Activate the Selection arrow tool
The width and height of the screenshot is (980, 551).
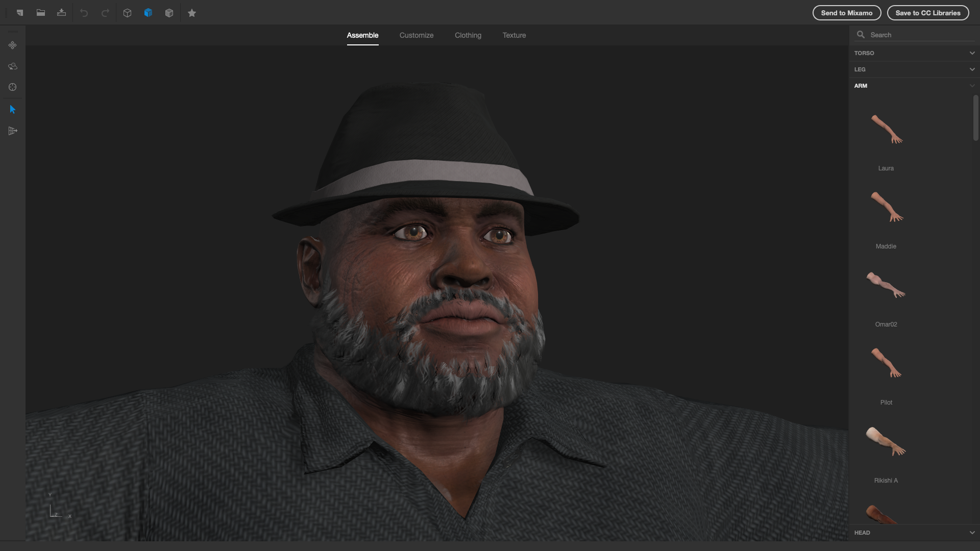click(x=12, y=109)
